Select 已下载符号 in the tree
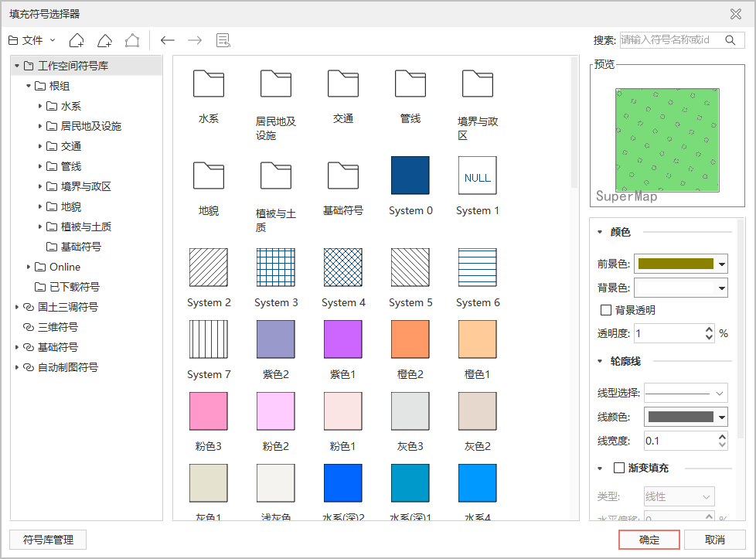Screen dimensions: 756x559 tap(74, 287)
